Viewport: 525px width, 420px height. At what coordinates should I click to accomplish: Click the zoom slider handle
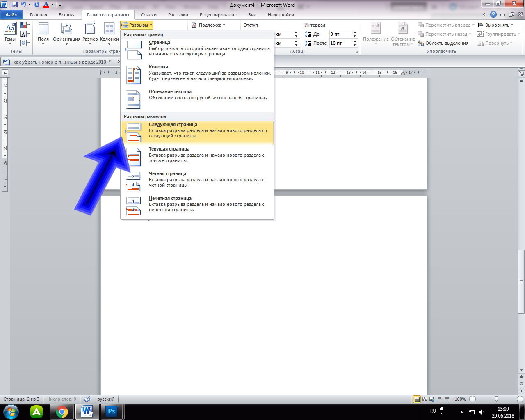496,399
